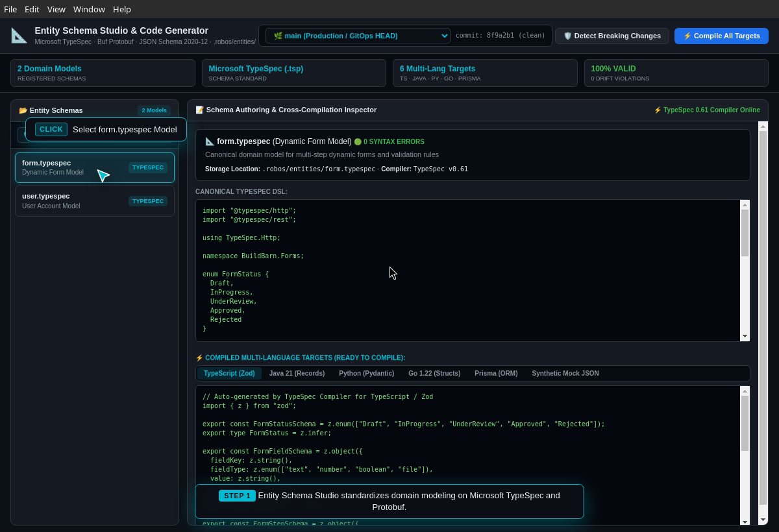
Task: Click the Microsoft TypeSpec (.tsp) stat card
Action: [293, 73]
